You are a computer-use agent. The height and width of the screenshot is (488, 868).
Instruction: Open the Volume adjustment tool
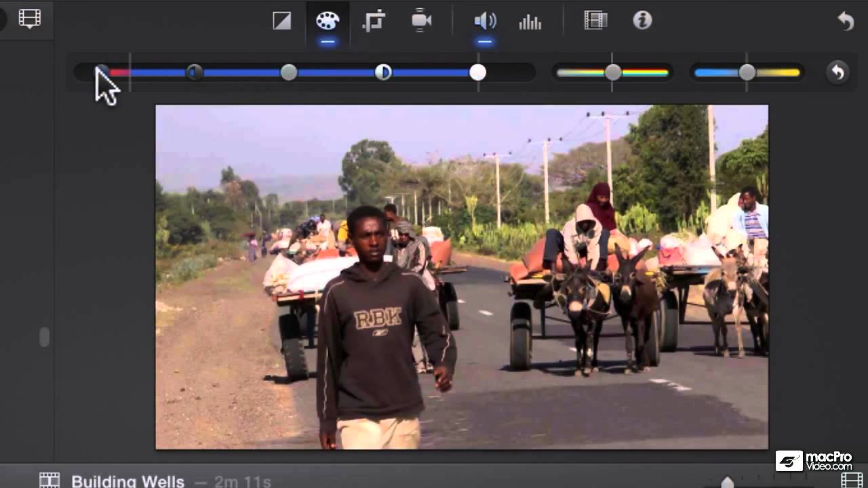pos(485,21)
